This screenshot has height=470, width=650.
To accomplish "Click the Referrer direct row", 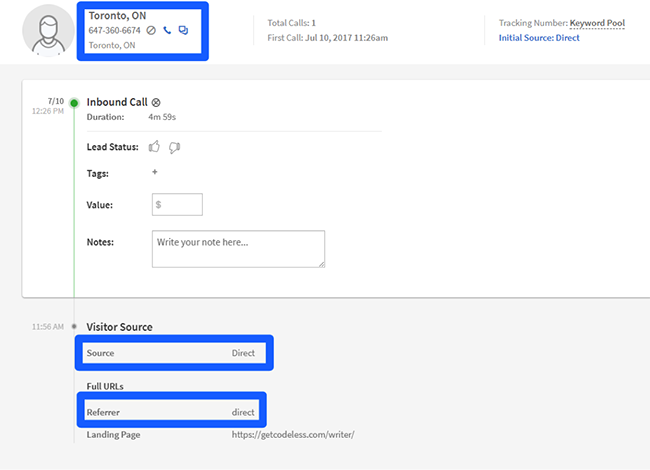I will point(172,410).
